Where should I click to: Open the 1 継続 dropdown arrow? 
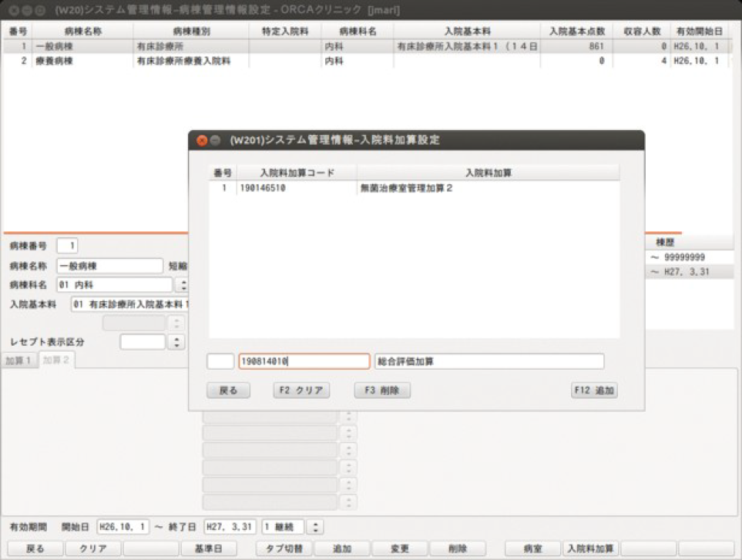pyautogui.click(x=316, y=528)
